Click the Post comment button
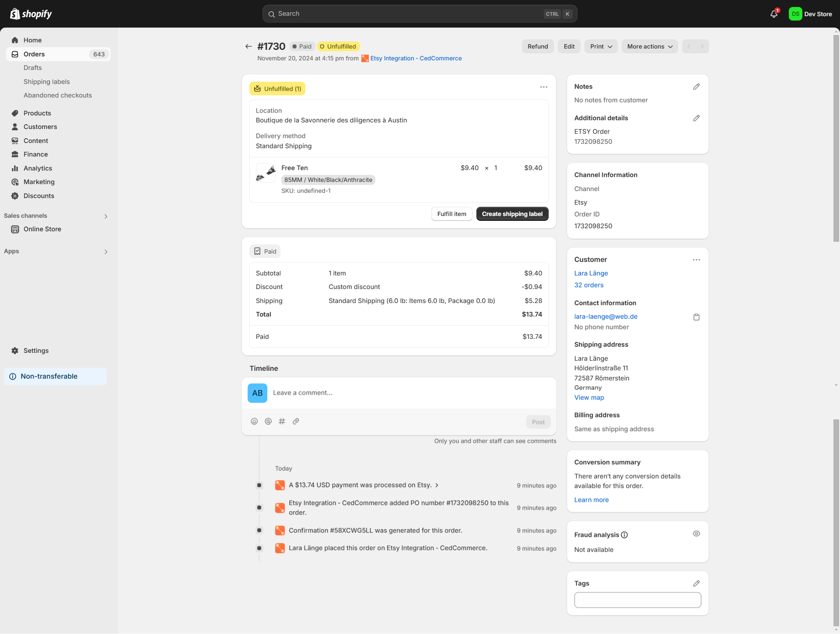The image size is (840, 634). coord(538,422)
